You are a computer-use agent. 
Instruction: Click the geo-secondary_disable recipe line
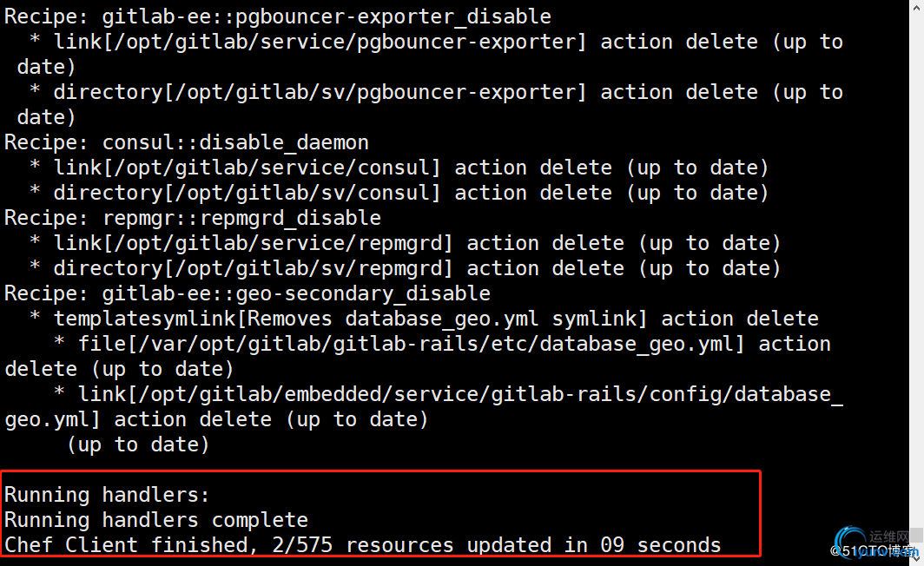(247, 293)
